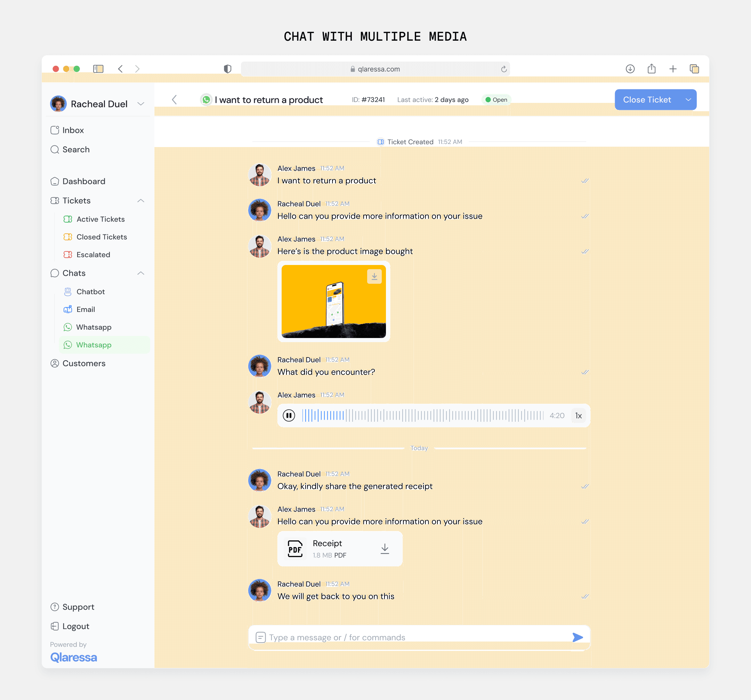Open the privacy shield icon
Viewport: 751px width, 700px height.
click(x=227, y=69)
